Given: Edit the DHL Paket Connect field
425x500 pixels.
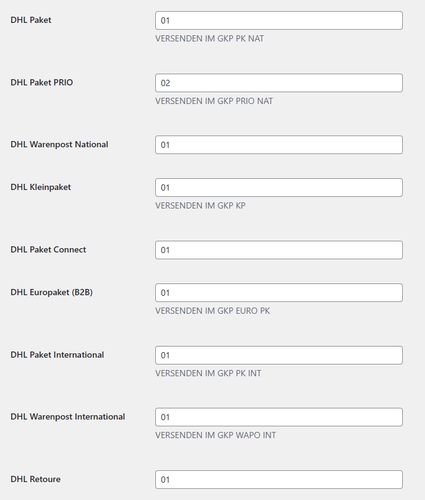Looking at the screenshot, I should click(279, 250).
